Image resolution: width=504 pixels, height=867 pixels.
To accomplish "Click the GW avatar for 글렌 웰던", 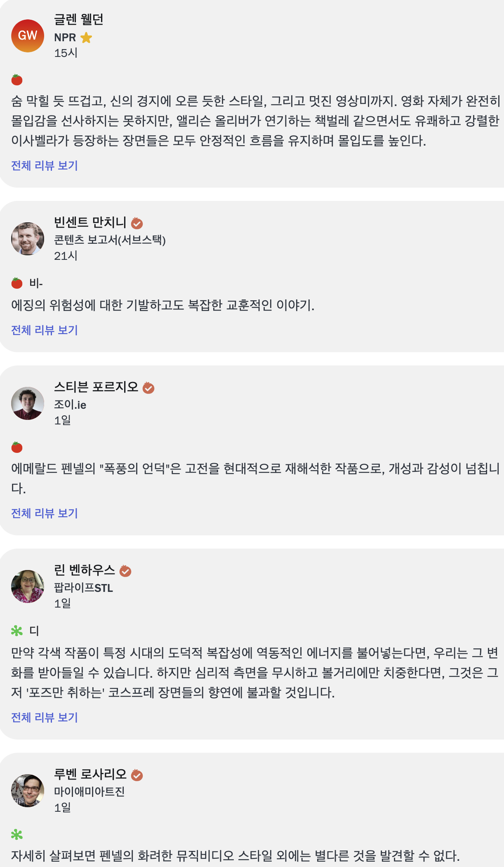I will pos(28,36).
